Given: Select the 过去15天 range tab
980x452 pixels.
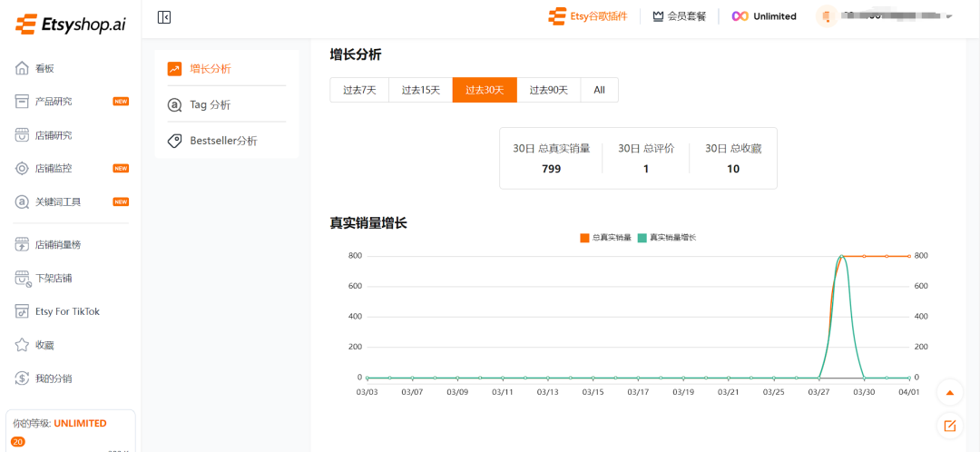Looking at the screenshot, I should [421, 90].
